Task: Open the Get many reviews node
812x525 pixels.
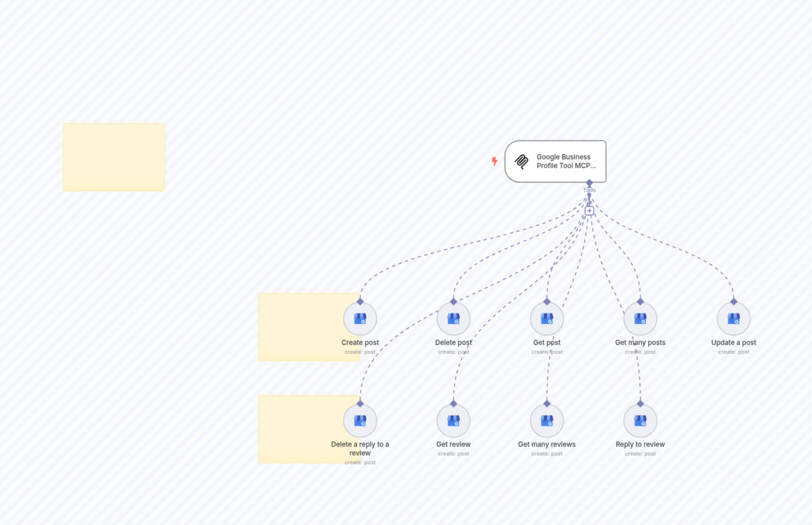Action: point(547,420)
